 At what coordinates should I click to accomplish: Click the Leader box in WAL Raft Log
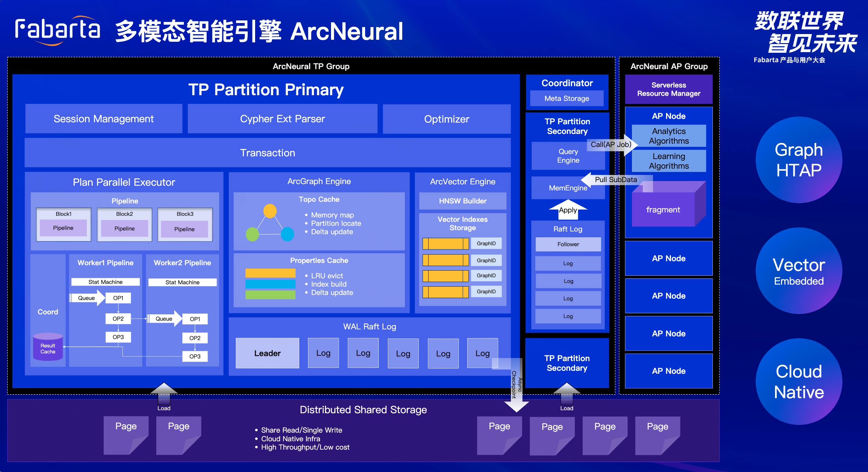click(267, 353)
